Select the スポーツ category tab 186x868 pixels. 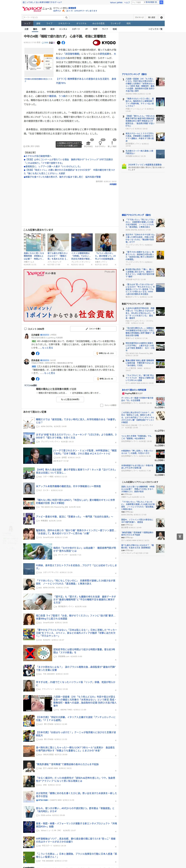[76, 29]
